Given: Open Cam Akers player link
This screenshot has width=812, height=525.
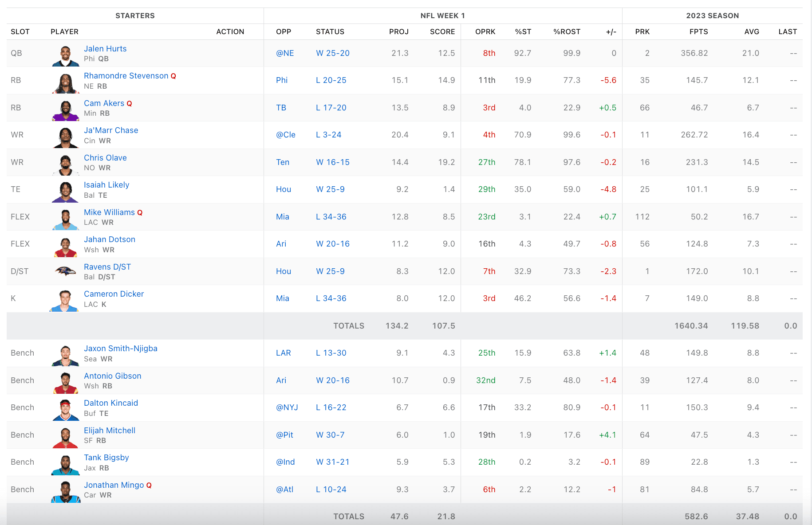Looking at the screenshot, I should tap(104, 103).
